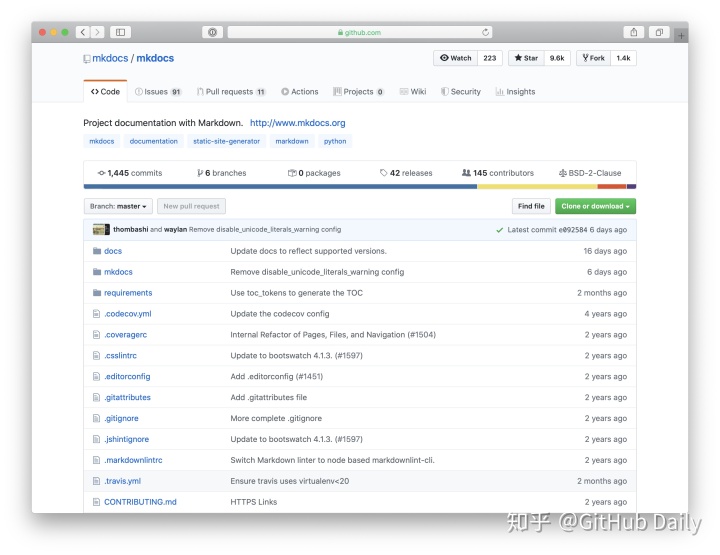Open the Projects tab
The width and height of the screenshot is (720, 555).
358,91
